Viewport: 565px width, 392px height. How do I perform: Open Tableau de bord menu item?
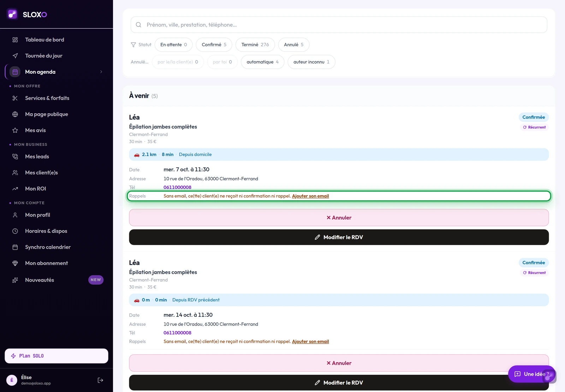coord(56,40)
